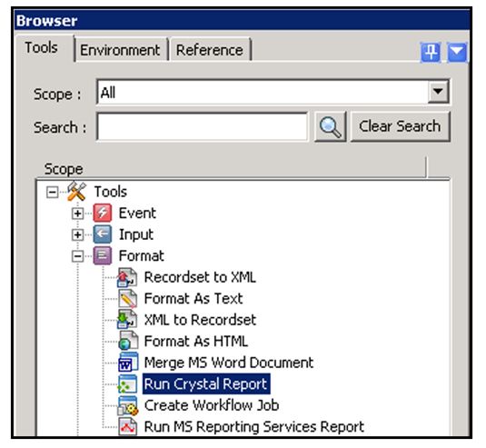
Task: Collapse the Tools root node
Action: pos(52,193)
